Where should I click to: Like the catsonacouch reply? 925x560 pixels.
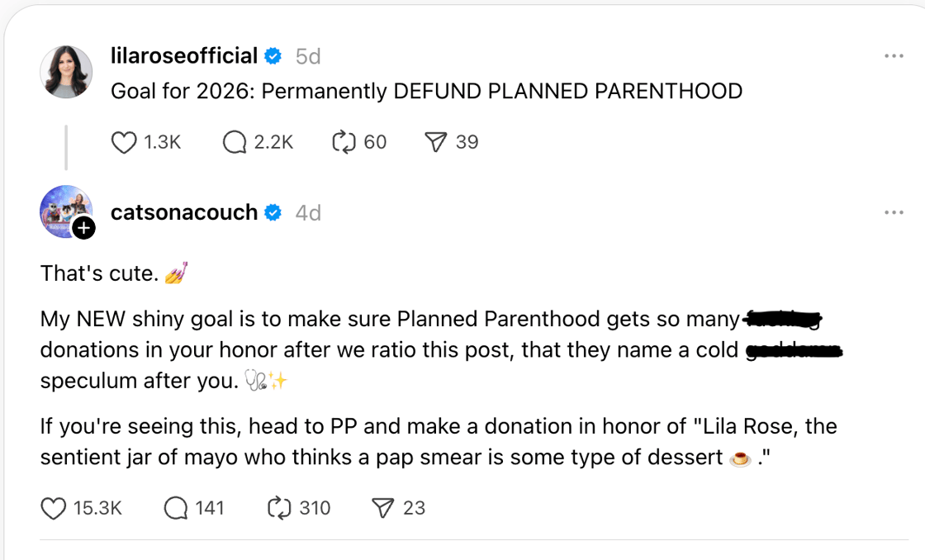click(54, 508)
